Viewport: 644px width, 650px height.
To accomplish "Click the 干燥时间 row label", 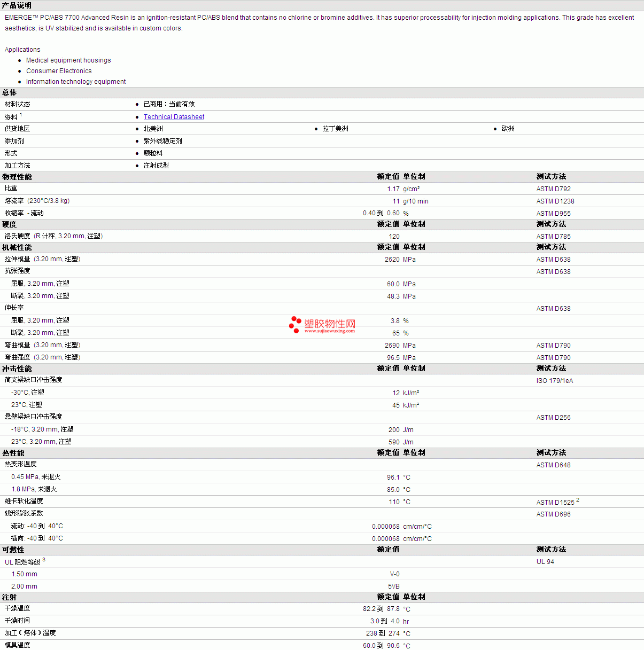I will [x=17, y=621].
